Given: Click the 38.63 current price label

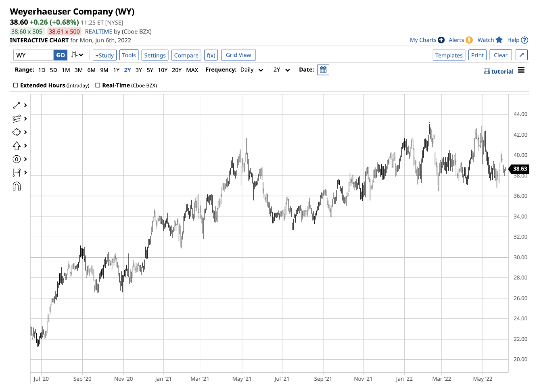Looking at the screenshot, I should pyautogui.click(x=519, y=169).
